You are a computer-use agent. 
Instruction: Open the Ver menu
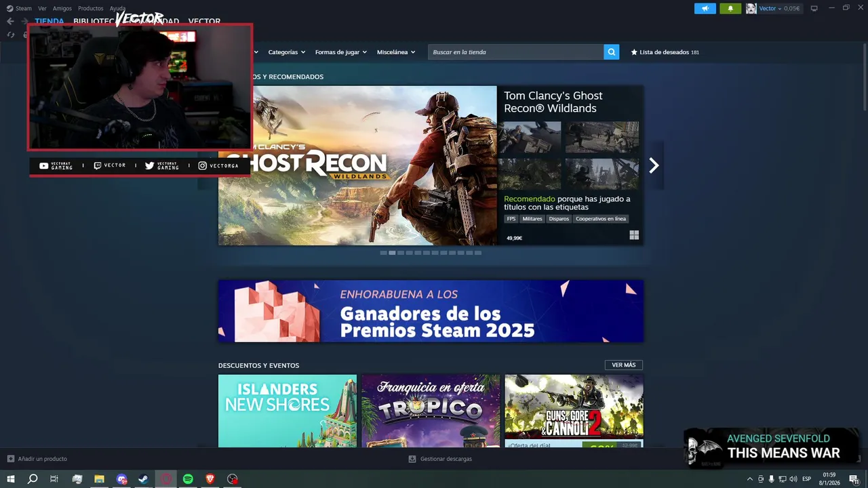point(42,8)
